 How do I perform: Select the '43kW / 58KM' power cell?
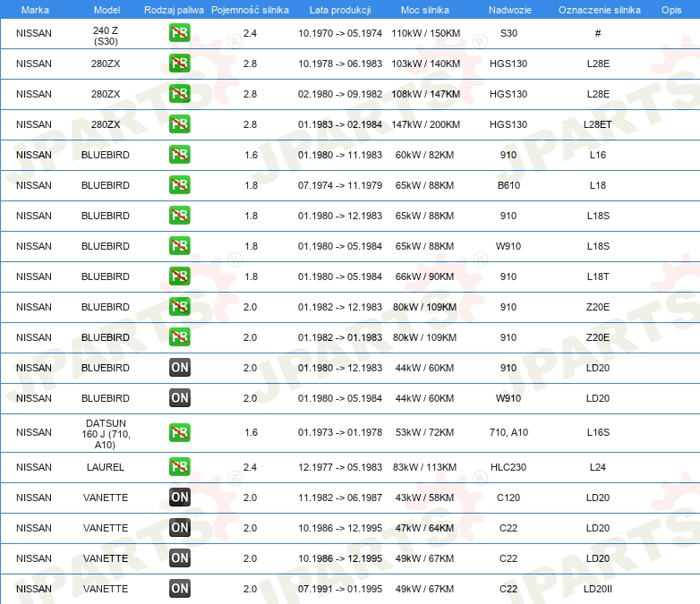[424, 498]
